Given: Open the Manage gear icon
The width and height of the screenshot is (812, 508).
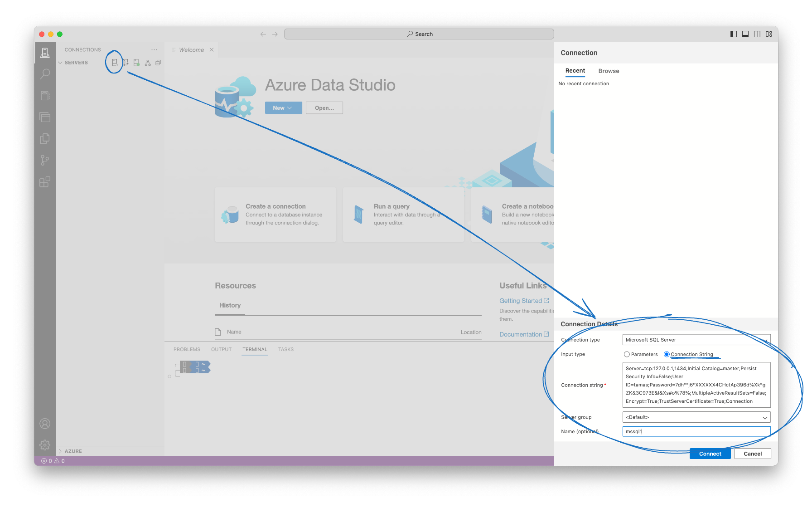Looking at the screenshot, I should (45, 445).
